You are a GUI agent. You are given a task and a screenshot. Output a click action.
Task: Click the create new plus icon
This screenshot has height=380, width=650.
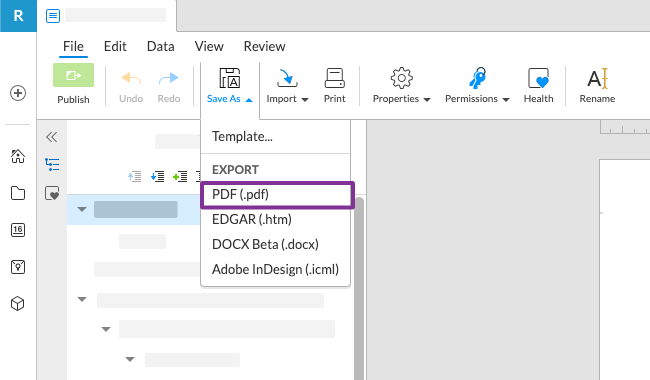click(18, 93)
